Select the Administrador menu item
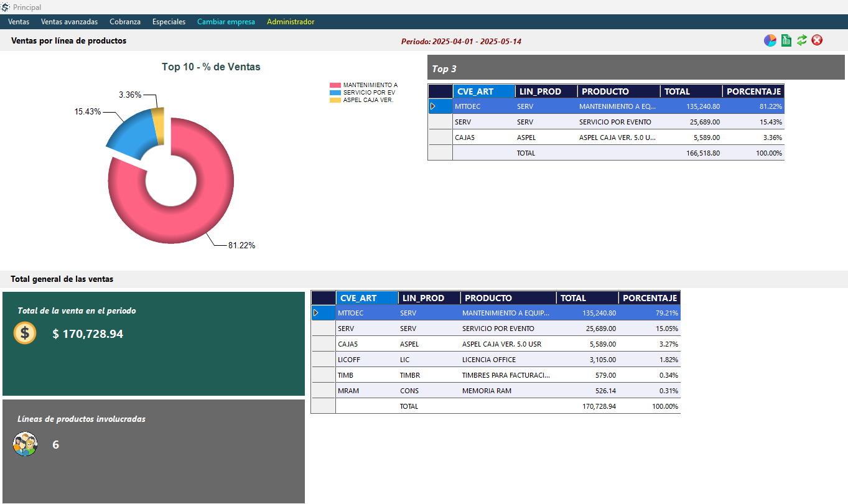The height and width of the screenshot is (504, 848). pyautogui.click(x=291, y=21)
